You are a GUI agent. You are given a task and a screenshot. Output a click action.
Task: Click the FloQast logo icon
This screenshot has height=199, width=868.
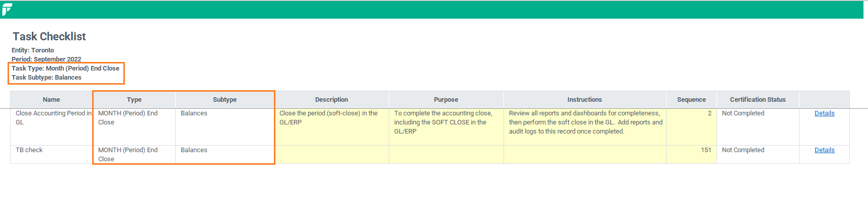[7, 10]
